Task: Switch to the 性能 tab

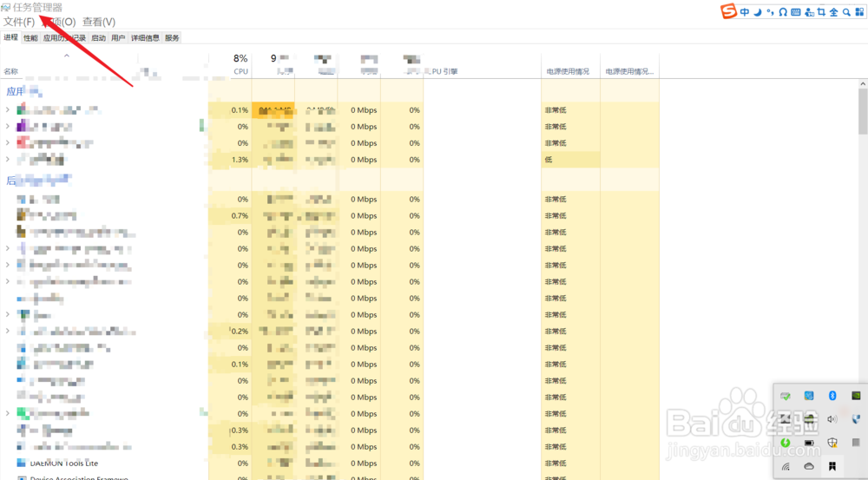Action: pos(30,37)
